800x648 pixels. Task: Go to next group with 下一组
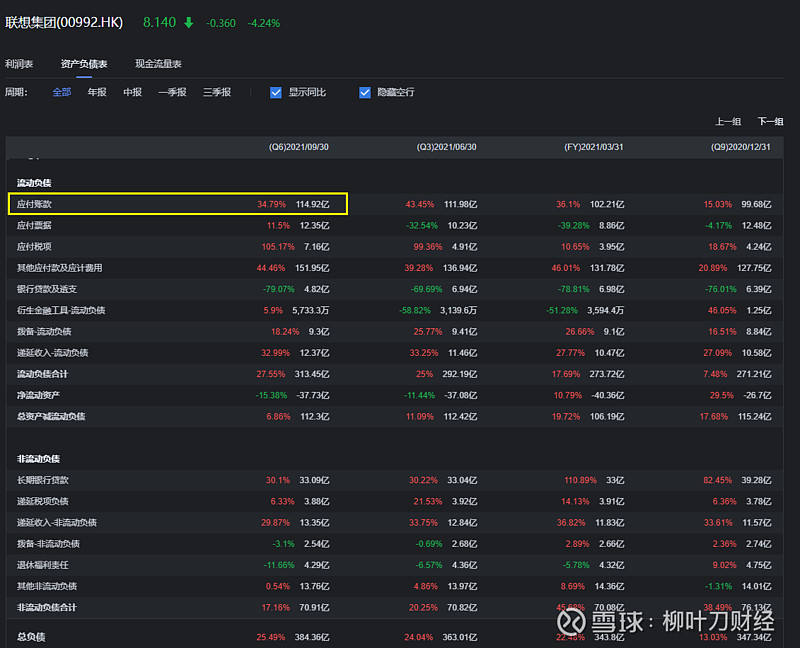(770, 121)
